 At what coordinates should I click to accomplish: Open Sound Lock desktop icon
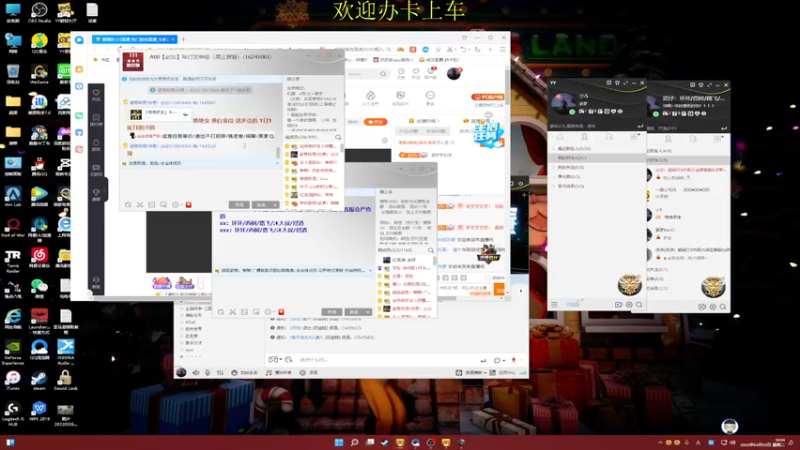pos(65,380)
